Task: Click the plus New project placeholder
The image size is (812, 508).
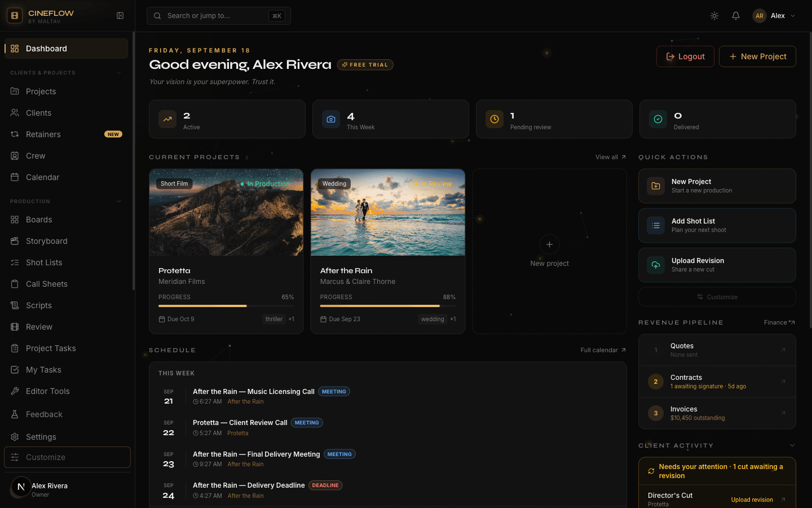Action: tap(549, 251)
